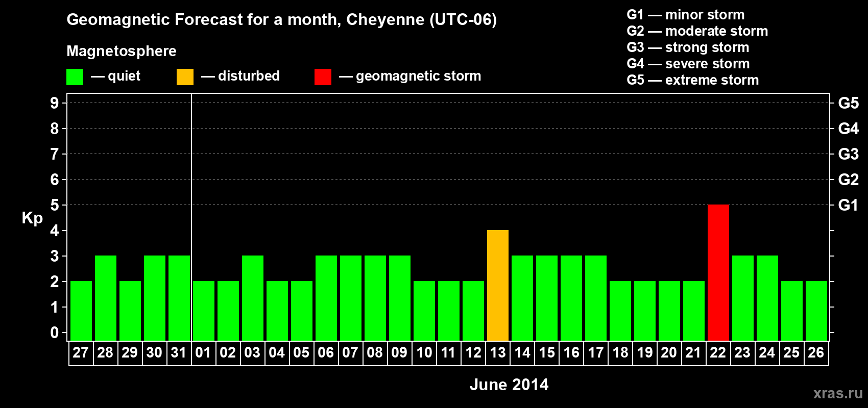Click the green bar for day 27
Image resolution: width=868 pixels, height=408 pixels.
click(x=81, y=311)
